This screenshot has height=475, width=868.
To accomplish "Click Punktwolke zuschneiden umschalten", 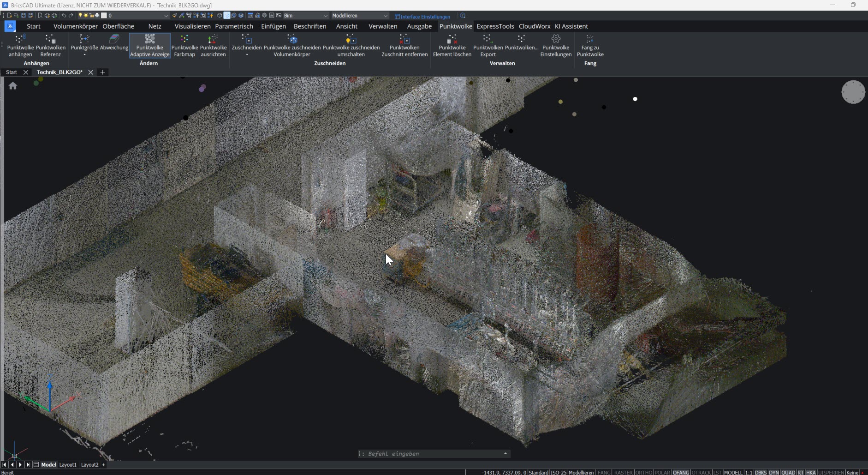I will pos(351,46).
